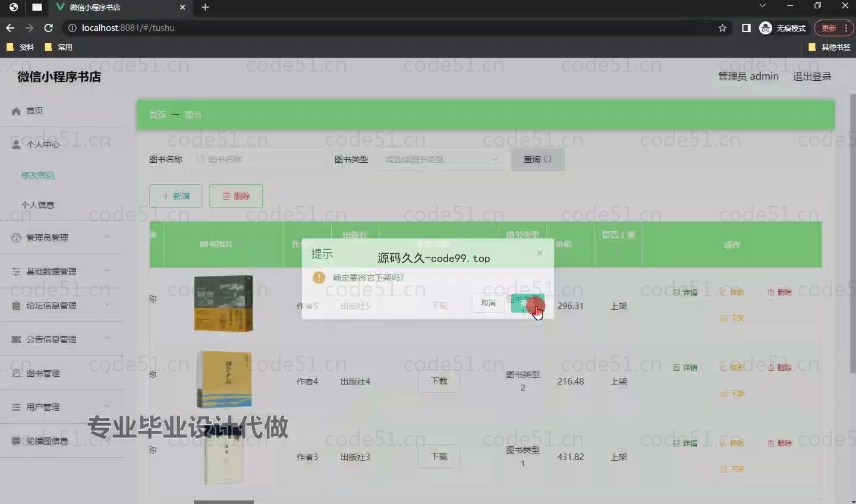Viewport: 856px width, 504px height.
Task: Expand the 论坛信息管理 chevron
Action: [x=107, y=304]
